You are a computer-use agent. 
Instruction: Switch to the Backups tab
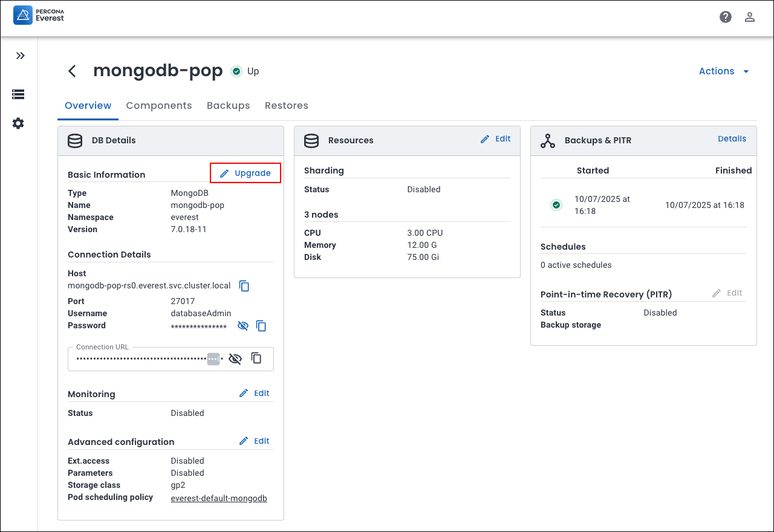click(228, 106)
